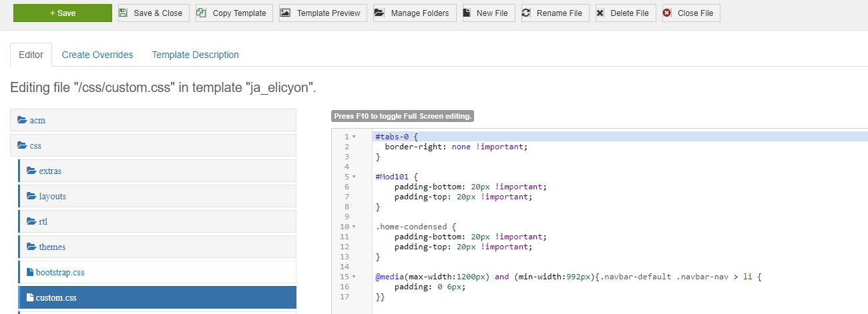The image size is (868, 314).
Task: Click the Rename File refresh icon
Action: pos(527,13)
